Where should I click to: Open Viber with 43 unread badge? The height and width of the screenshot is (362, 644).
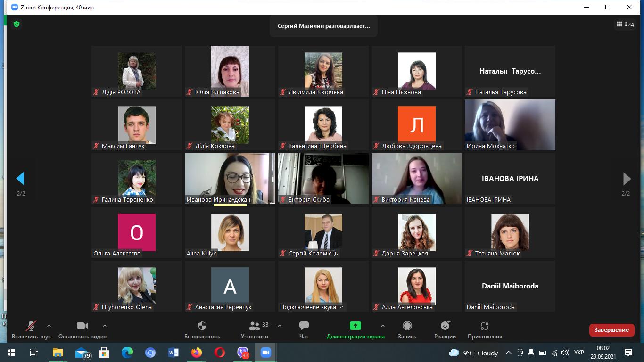coord(243,353)
